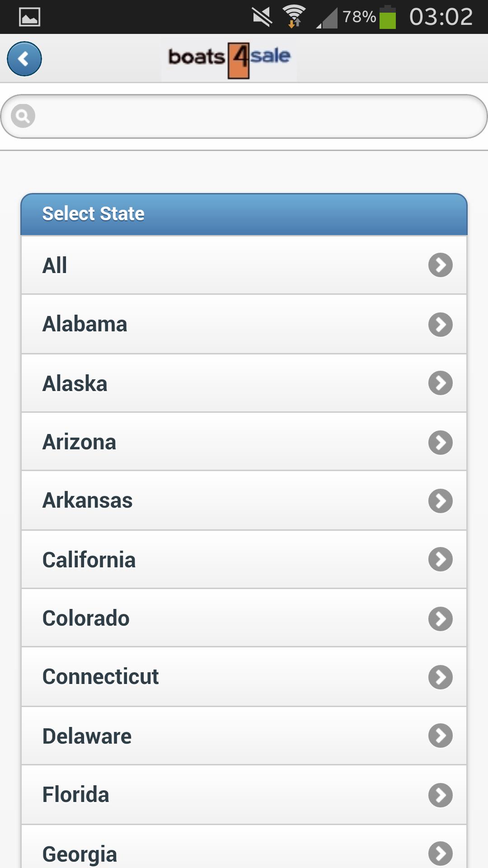488x868 pixels.
Task: Expand Delaware using its chevron
Action: 441,736
